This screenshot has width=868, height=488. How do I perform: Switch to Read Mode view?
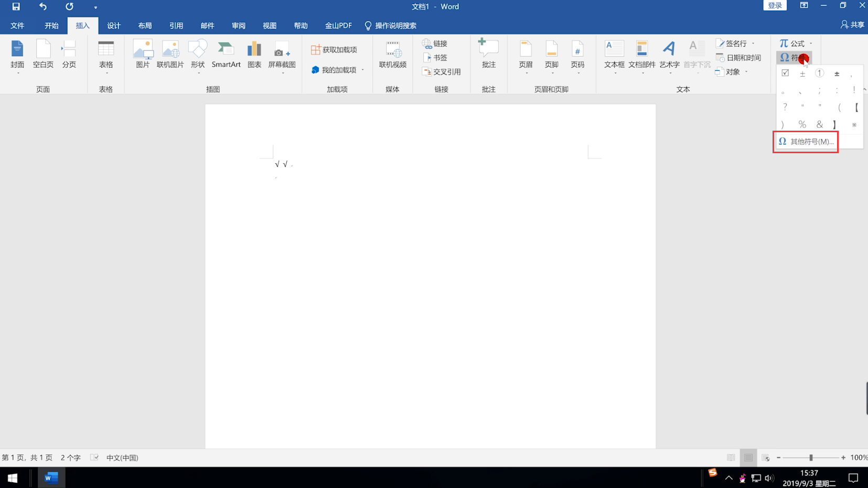(731, 458)
